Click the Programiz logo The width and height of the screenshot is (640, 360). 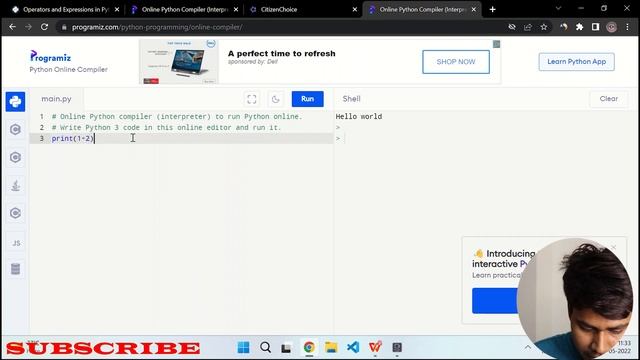point(51,56)
